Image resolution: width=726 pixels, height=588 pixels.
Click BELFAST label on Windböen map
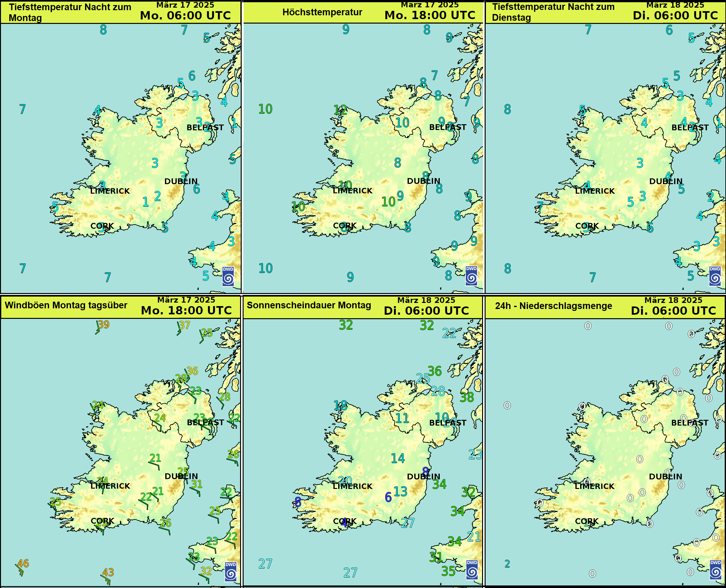tap(206, 423)
